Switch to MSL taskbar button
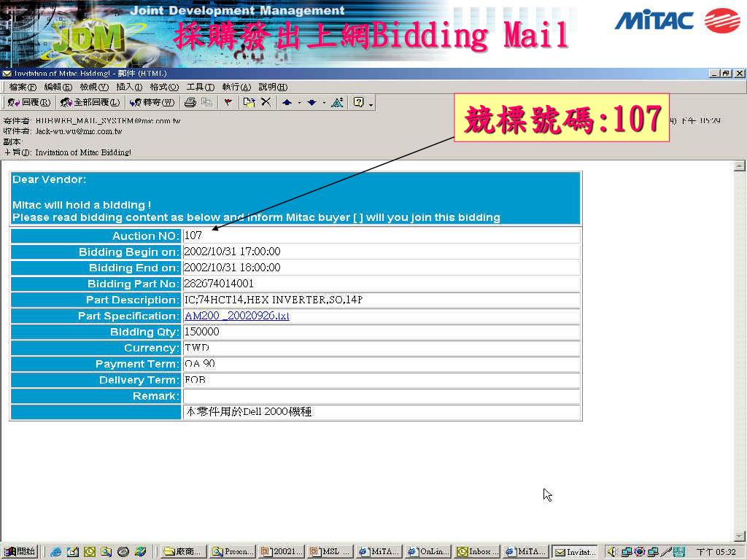The image size is (747, 560). click(x=330, y=551)
